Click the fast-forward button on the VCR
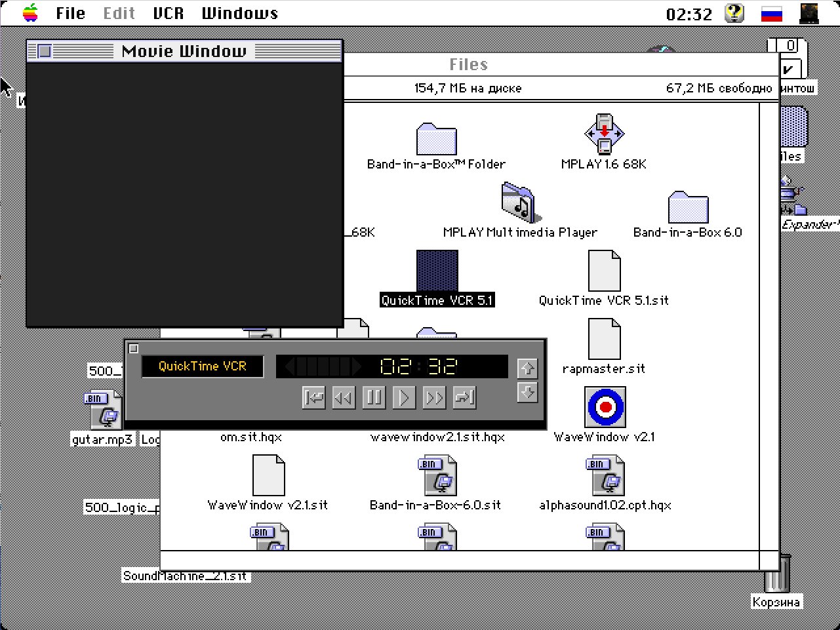Image resolution: width=840 pixels, height=630 pixels. [x=434, y=397]
